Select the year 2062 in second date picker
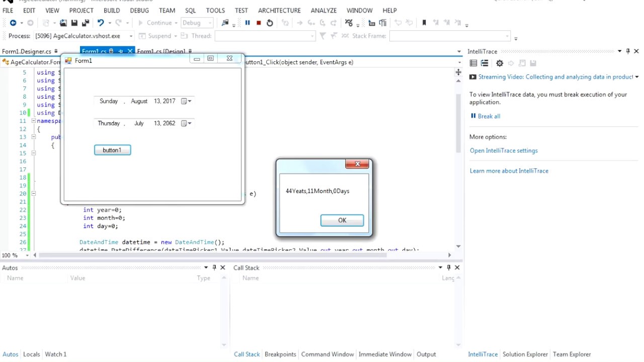 coord(169,123)
